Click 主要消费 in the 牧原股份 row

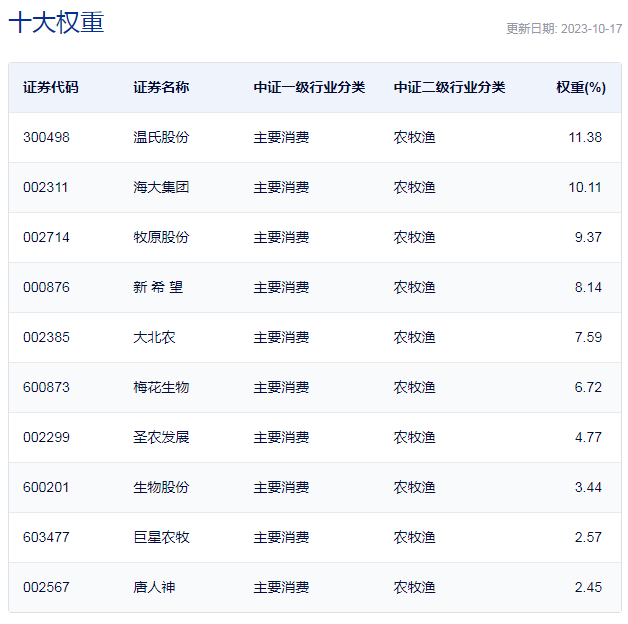pos(281,237)
